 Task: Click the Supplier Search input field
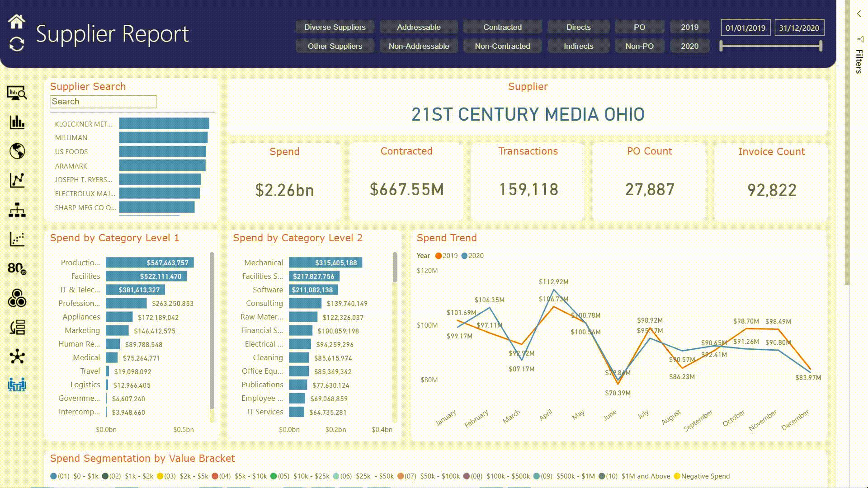(x=103, y=102)
